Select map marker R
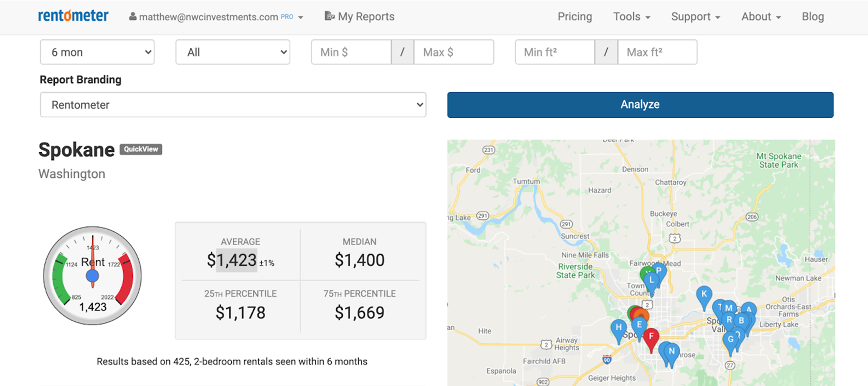Viewport: 868px width, 386px height. click(x=729, y=320)
